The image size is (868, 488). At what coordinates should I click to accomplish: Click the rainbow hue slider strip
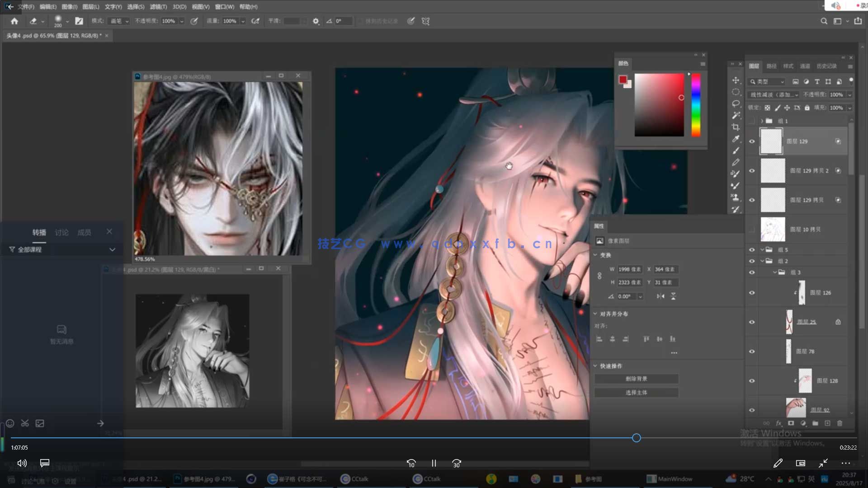[x=696, y=105]
